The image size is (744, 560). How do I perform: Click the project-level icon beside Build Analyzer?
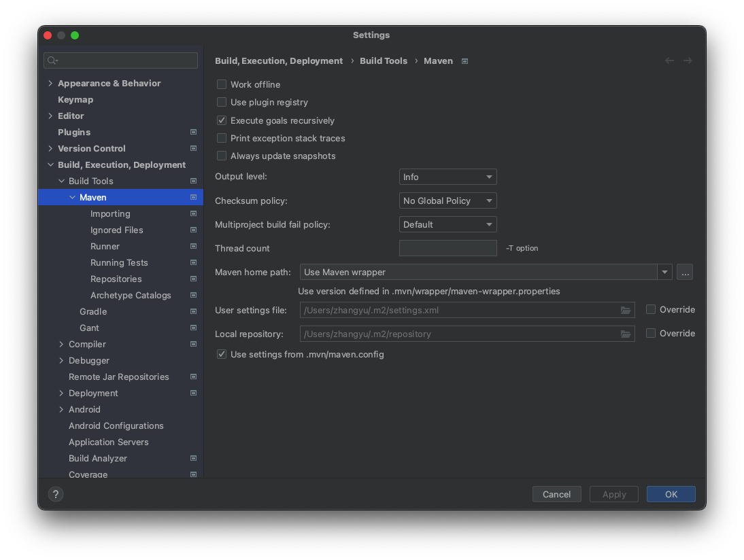[193, 458]
